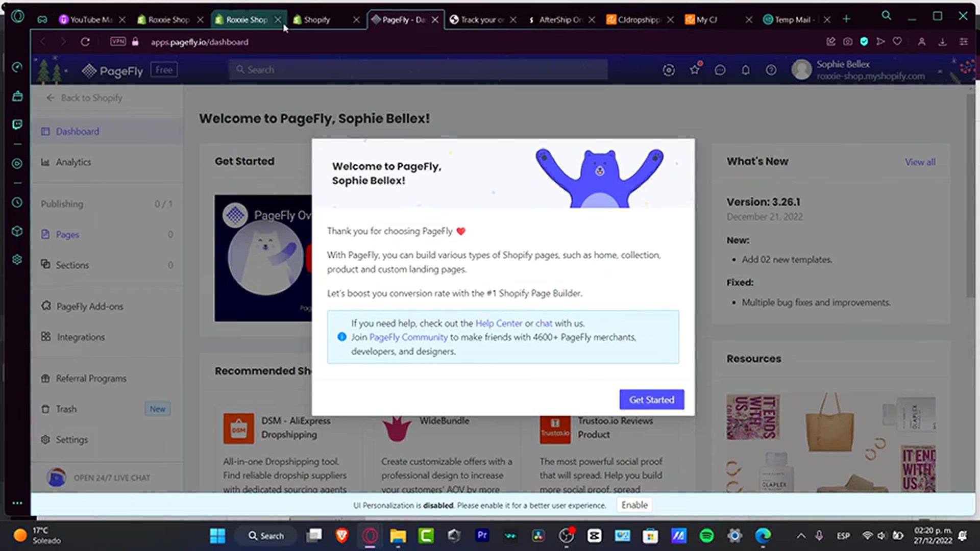The width and height of the screenshot is (980, 551).
Task: Open the 24/7 live chat
Action: point(99,478)
